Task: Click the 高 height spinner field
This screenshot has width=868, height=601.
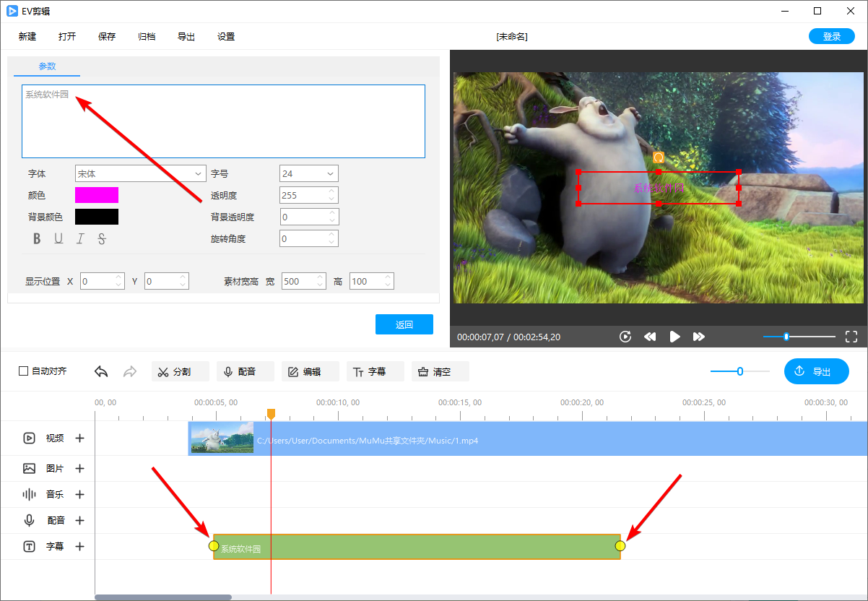Action: (371, 282)
